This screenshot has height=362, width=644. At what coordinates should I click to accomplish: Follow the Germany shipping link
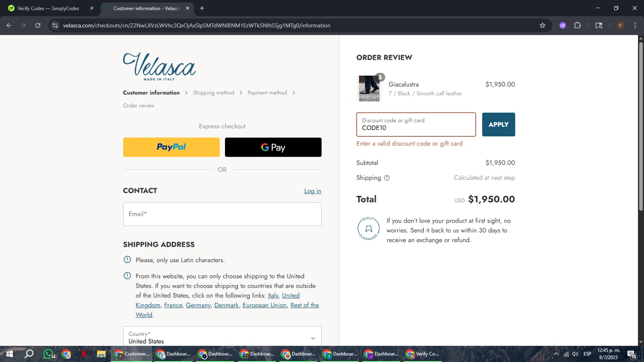[x=198, y=305]
